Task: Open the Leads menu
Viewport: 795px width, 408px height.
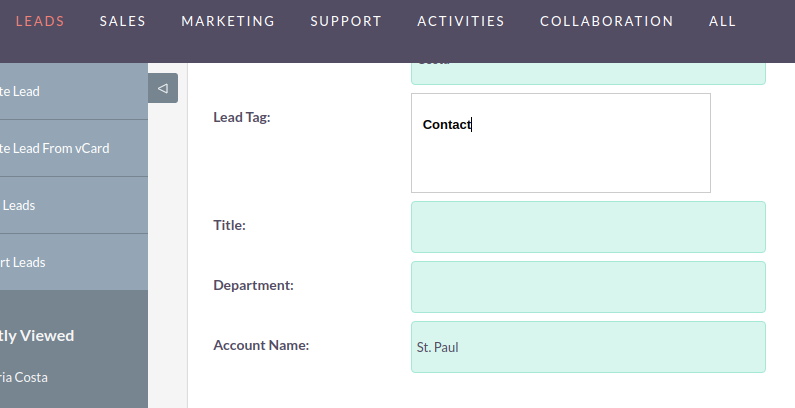Action: point(40,21)
